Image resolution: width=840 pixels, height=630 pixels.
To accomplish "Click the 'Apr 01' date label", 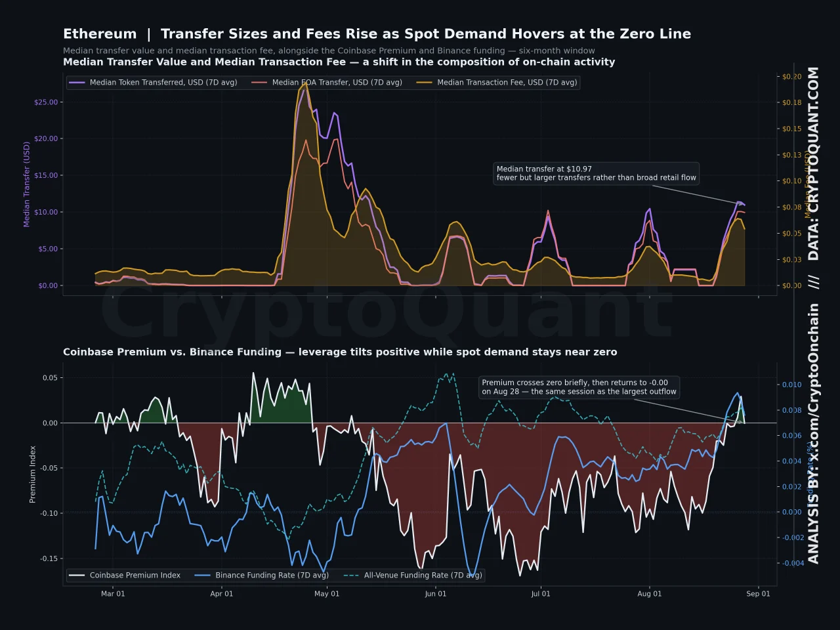I will click(222, 594).
